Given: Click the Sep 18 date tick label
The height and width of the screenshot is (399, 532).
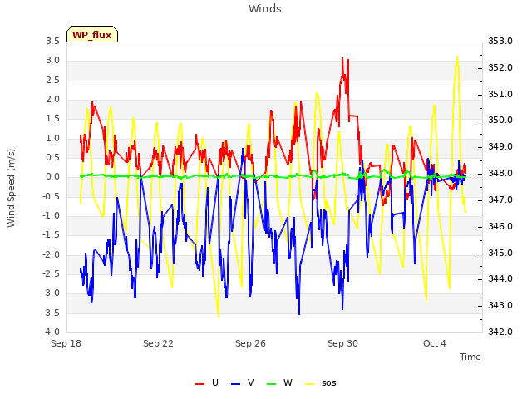Looking at the screenshot, I should pos(66,343).
